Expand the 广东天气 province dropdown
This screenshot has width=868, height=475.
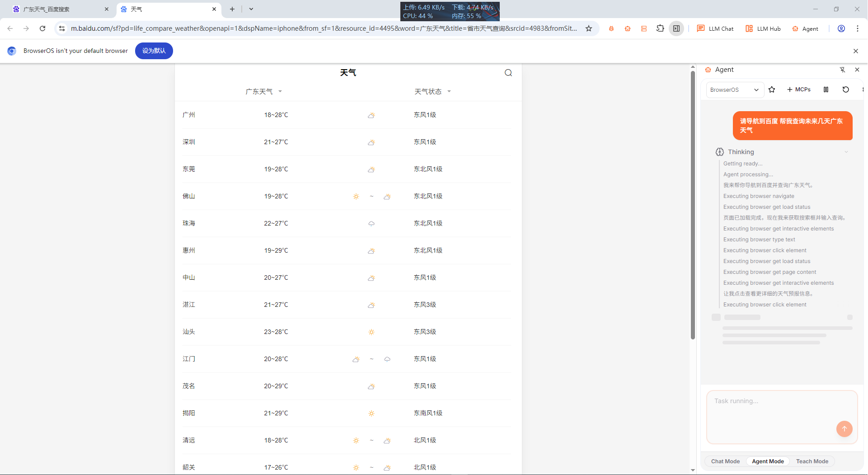point(263,91)
